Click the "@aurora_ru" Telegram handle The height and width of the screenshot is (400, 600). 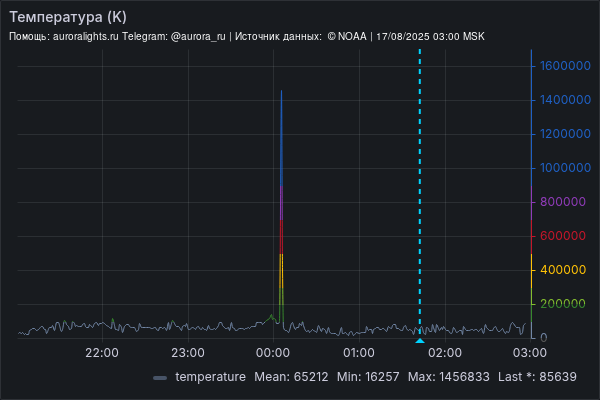(x=198, y=37)
